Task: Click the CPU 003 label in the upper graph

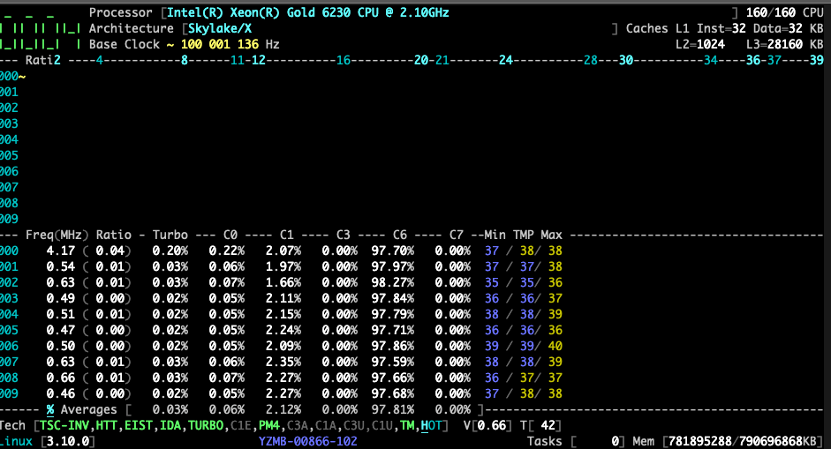Action: pos(9,124)
